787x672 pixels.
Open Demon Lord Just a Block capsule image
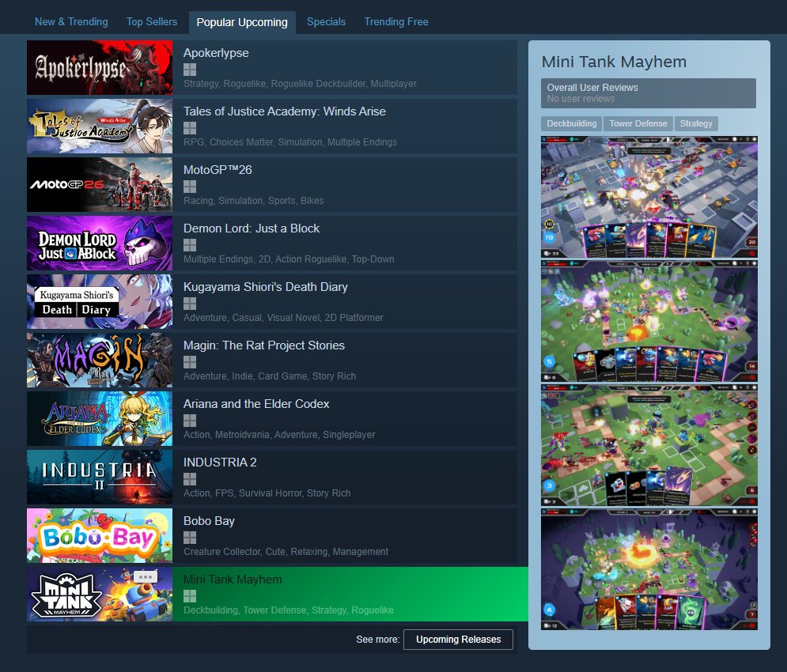pyautogui.click(x=100, y=243)
